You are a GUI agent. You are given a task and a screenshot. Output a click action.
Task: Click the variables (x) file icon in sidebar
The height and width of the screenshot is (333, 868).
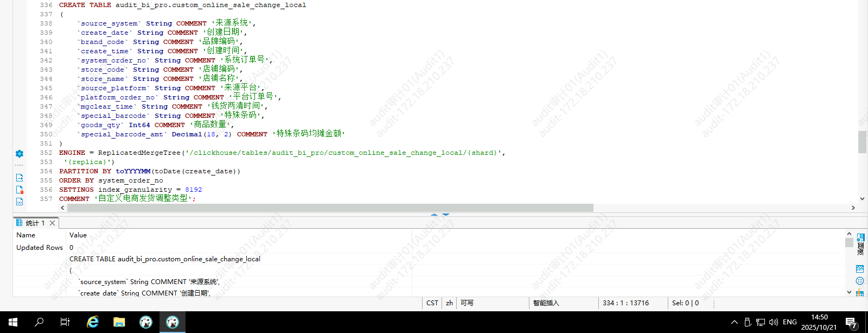20,202
